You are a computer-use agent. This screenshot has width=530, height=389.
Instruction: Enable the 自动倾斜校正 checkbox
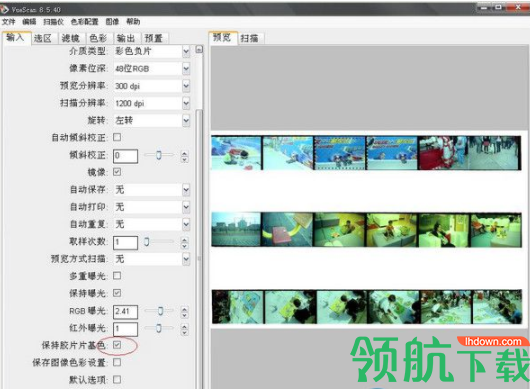pyautogui.click(x=117, y=137)
